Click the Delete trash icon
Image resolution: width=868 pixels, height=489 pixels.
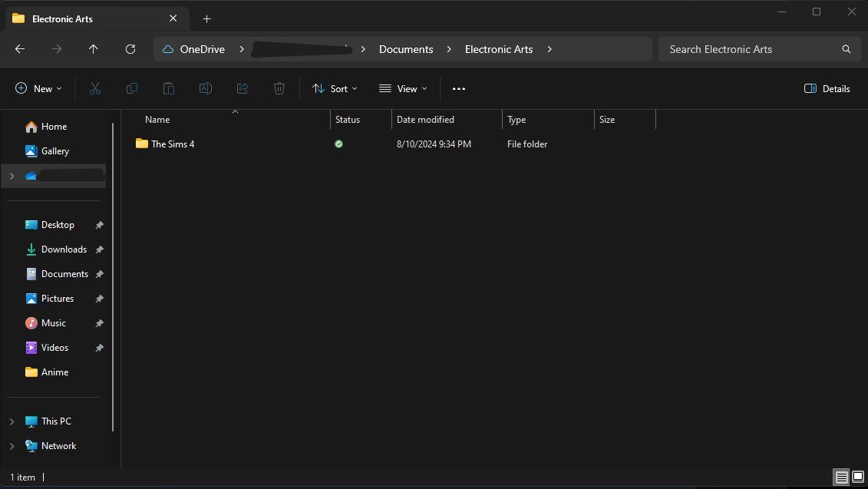click(x=279, y=88)
